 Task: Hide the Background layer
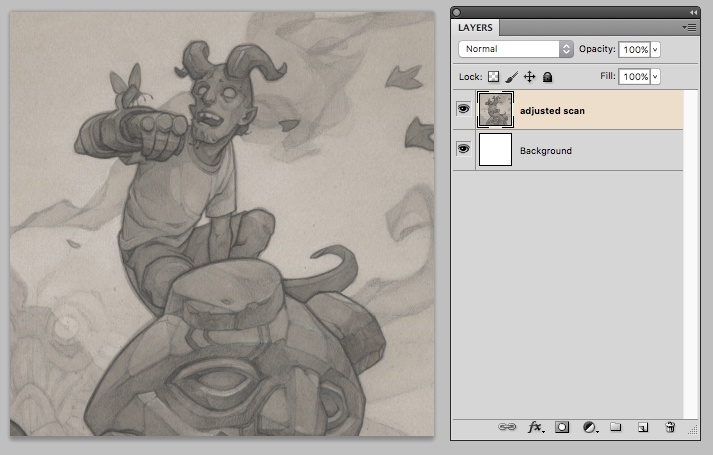coord(463,149)
